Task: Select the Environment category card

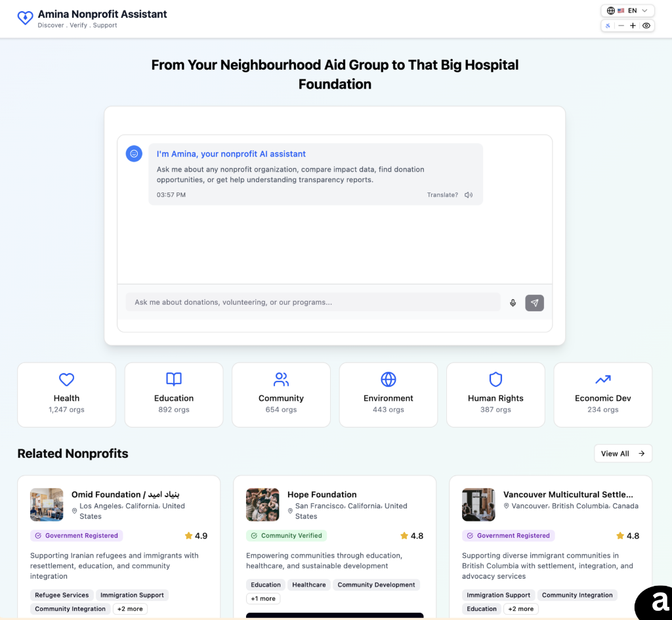Action: pyautogui.click(x=388, y=395)
